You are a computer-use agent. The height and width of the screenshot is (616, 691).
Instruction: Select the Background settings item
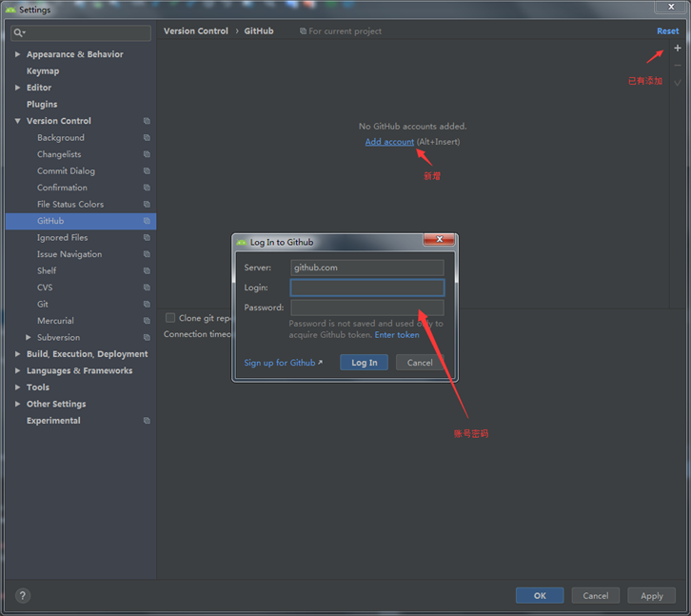click(x=61, y=137)
